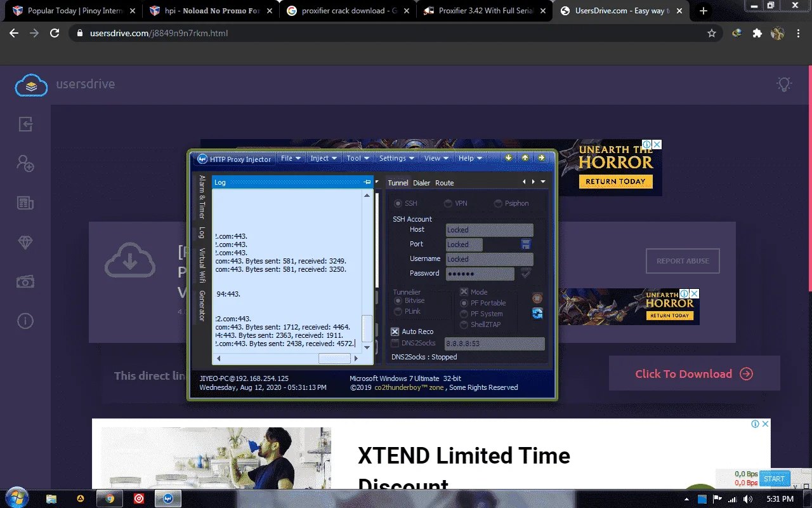
Task: Click the Log horizontal scrollbar thumb
Action: tap(334, 359)
